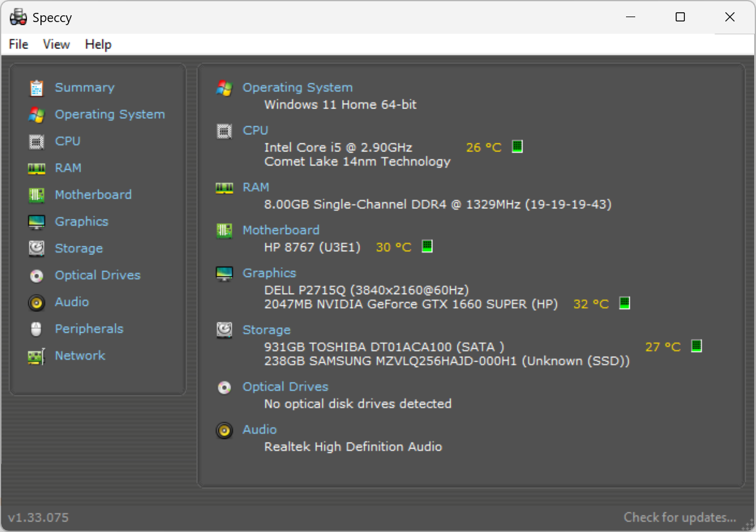Screen dimensions: 756x532
Task: Click the text Comet Lake 14nm Technology
Action: 357,162
